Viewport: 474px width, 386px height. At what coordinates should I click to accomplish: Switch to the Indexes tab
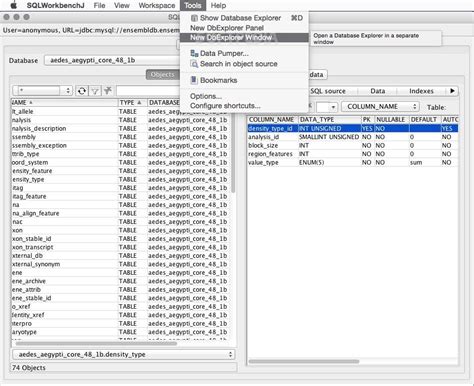(421, 91)
